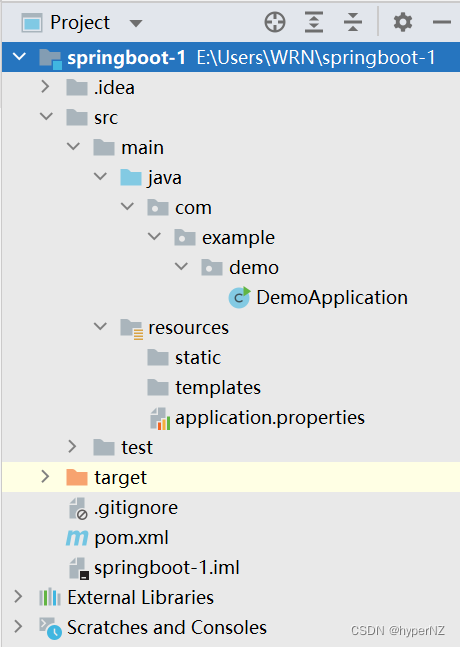Expand External Libraries node
This screenshot has height=647, width=460.
pyautogui.click(x=18, y=597)
